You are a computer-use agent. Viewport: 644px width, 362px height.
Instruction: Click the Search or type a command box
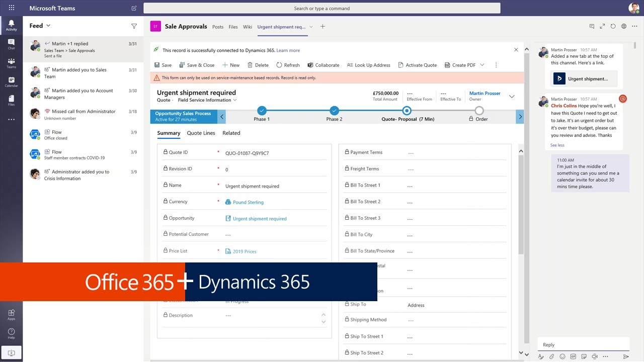coord(322,8)
